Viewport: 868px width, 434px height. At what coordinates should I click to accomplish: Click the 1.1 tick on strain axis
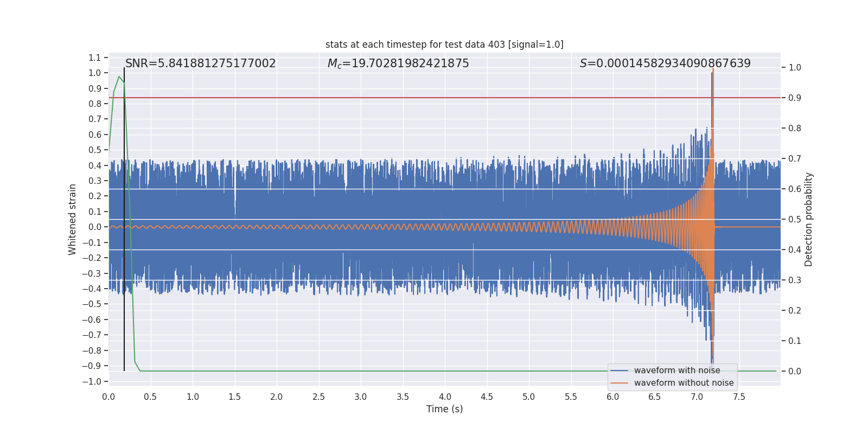[94, 58]
